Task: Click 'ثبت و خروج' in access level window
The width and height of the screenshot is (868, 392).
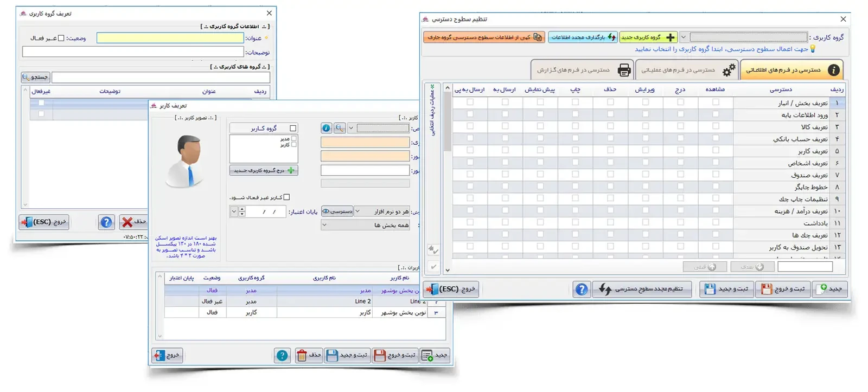Action: click(783, 290)
